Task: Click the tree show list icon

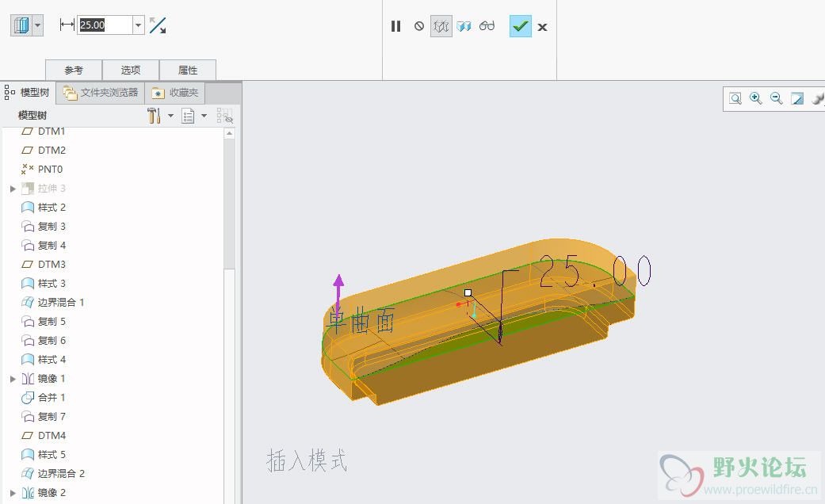Action: 188,116
